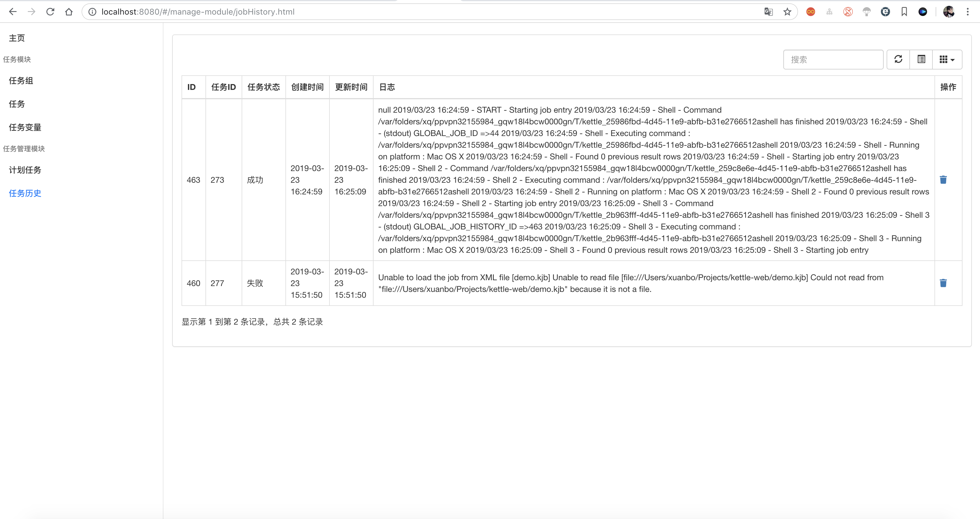Open the Chrome three-dot menu

coord(967,12)
